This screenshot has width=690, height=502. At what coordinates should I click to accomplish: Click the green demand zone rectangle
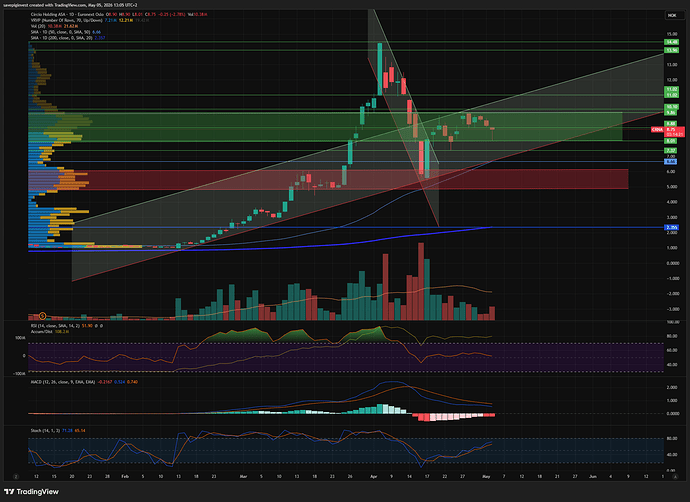coord(326,127)
